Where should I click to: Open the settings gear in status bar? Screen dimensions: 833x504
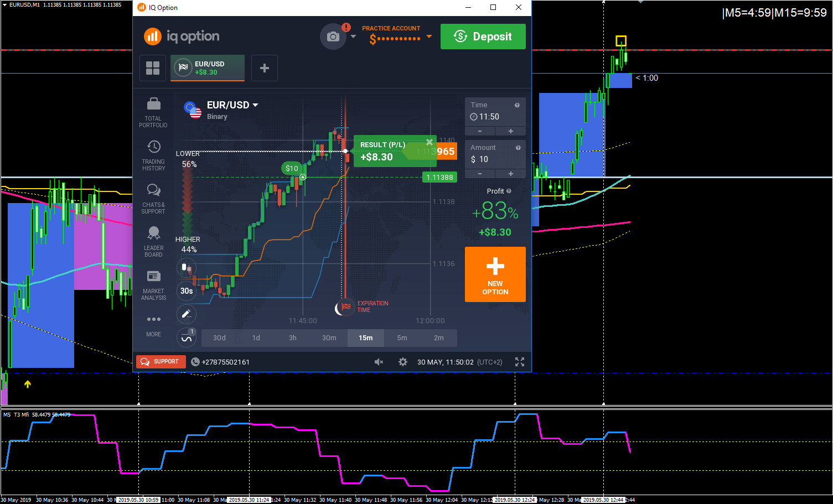click(x=403, y=362)
